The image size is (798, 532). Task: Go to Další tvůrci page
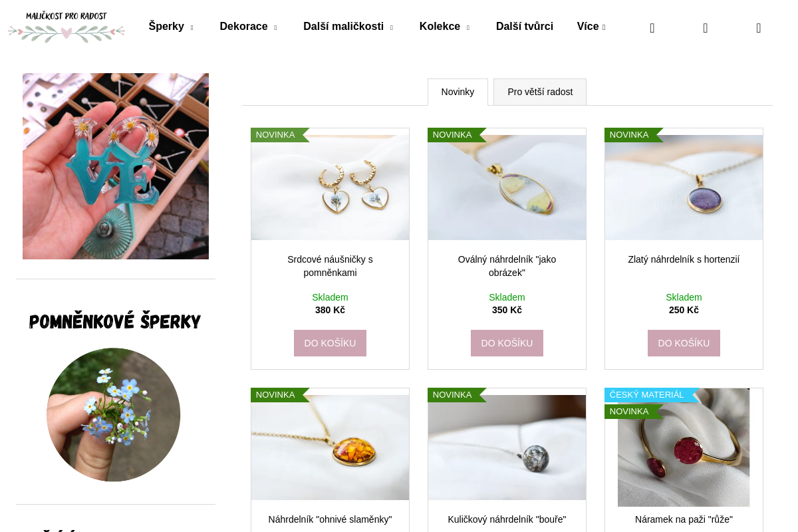(525, 27)
